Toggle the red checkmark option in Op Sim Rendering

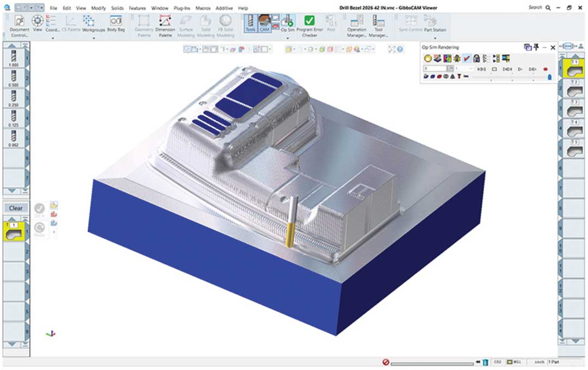click(x=467, y=59)
